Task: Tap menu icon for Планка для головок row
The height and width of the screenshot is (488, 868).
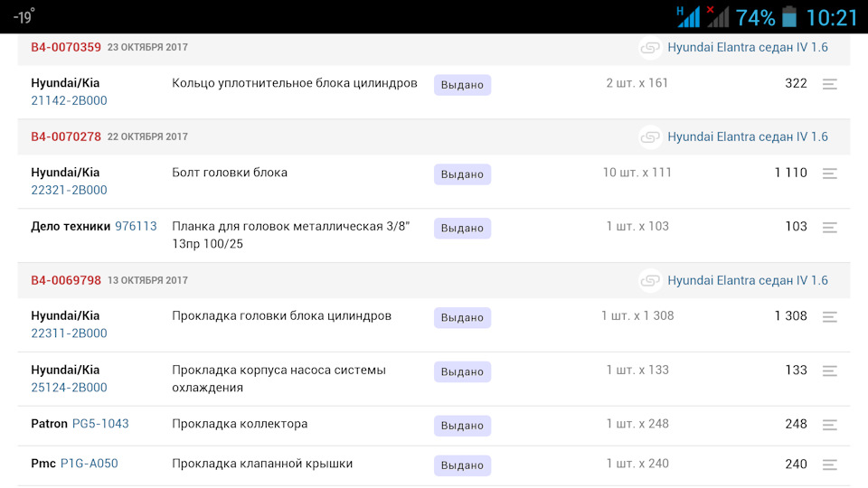Action: tap(829, 228)
